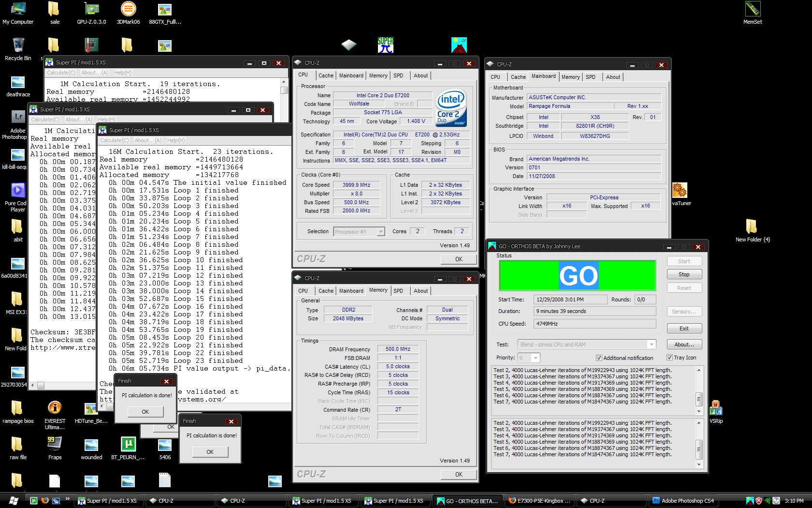Screen dimensions: 812x508
Task: Click the scrollbar of upper ORTHOS log
Action: click(699, 391)
